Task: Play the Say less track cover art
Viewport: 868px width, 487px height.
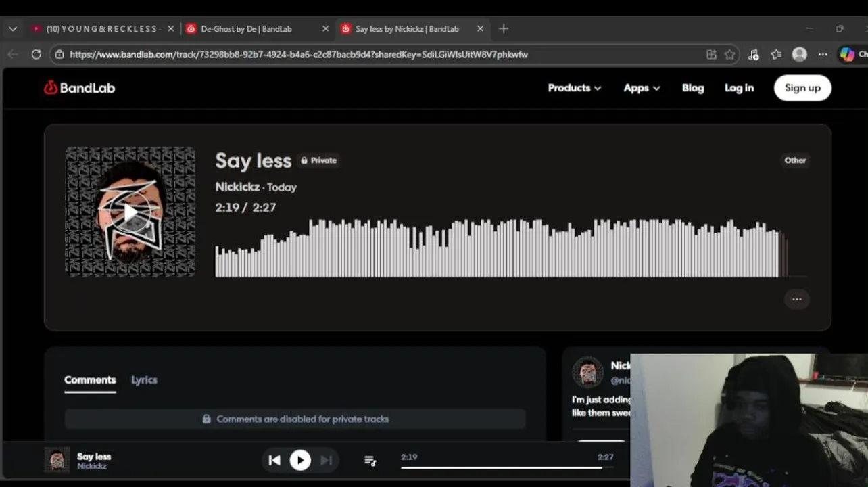Action: click(x=130, y=212)
